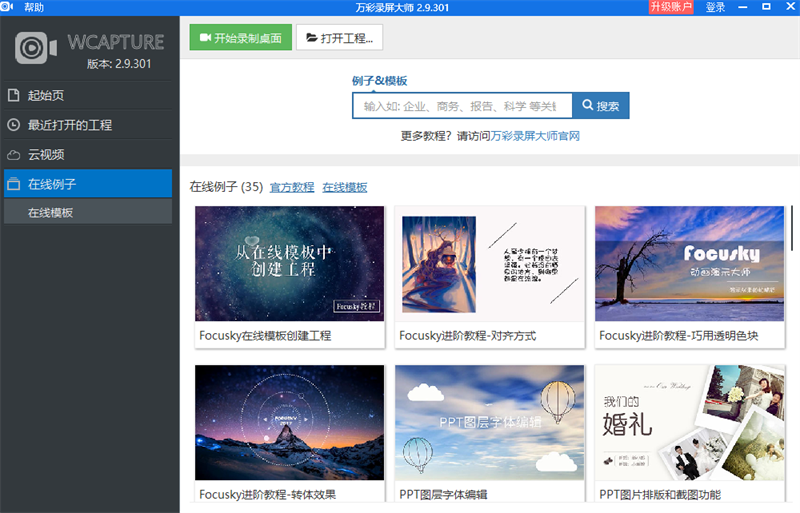
Task: Click the 例子&模板 heading text
Action: click(380, 81)
